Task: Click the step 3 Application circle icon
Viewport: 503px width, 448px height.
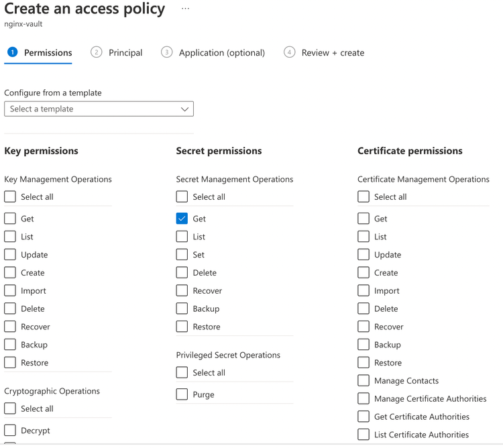Action: (x=167, y=52)
